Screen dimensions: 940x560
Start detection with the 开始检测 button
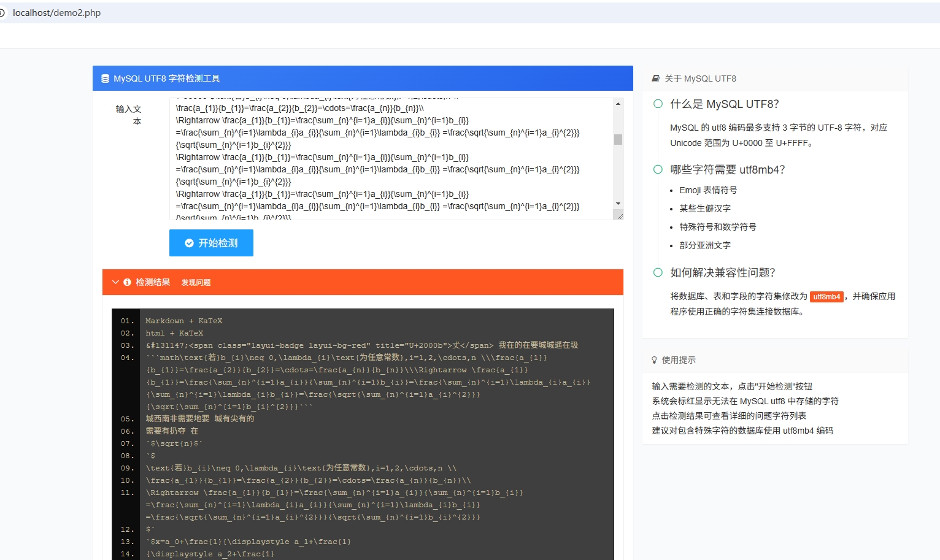pos(211,243)
